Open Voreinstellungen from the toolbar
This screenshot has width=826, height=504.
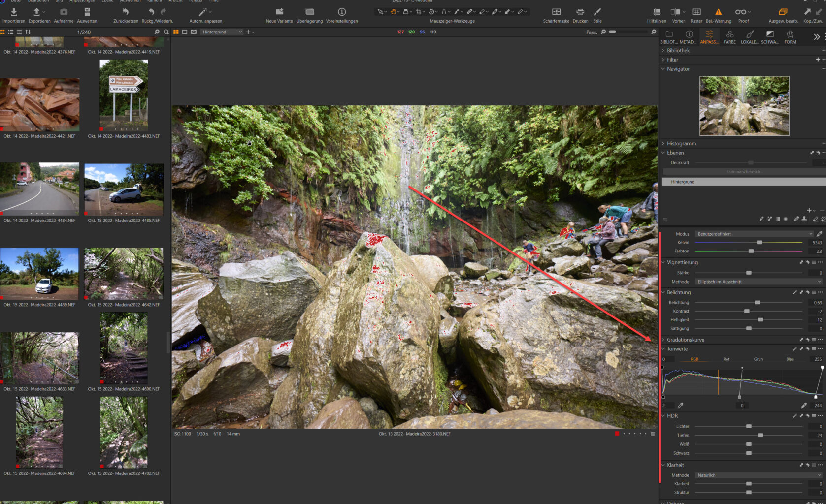[342, 12]
